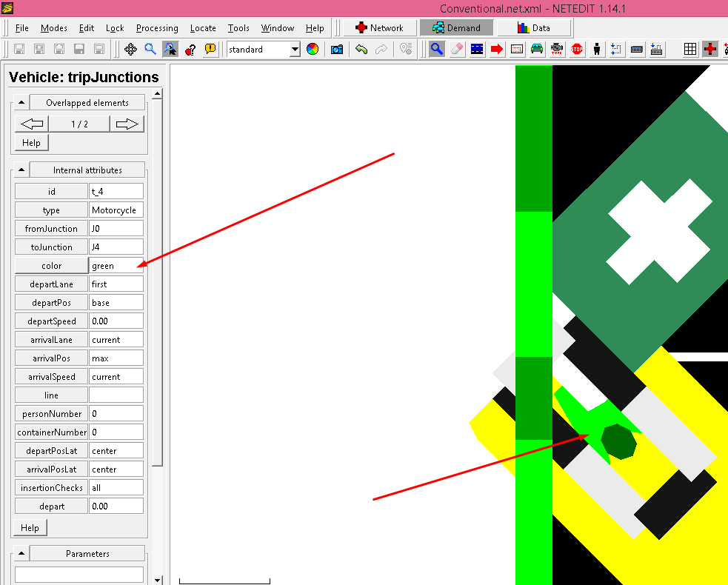Toggle the red junction shape button
This screenshot has width=728, height=585.
(710, 49)
